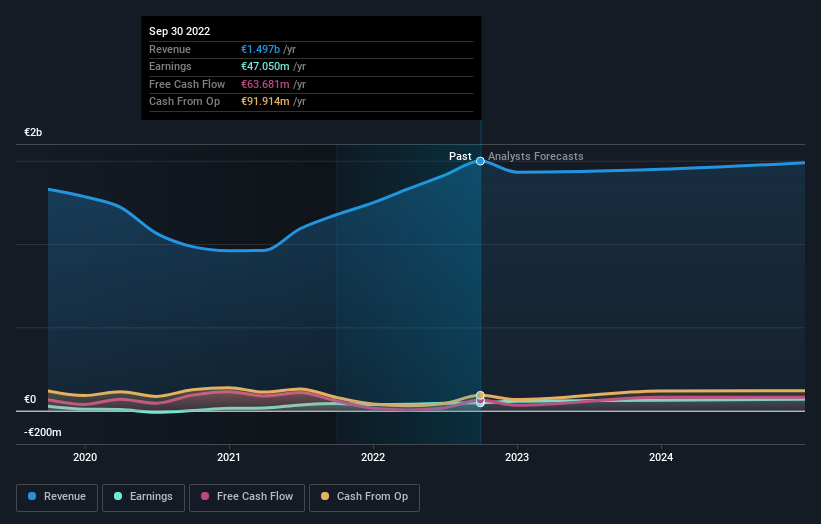Toggle the Cash From Op legend series

pyautogui.click(x=364, y=497)
